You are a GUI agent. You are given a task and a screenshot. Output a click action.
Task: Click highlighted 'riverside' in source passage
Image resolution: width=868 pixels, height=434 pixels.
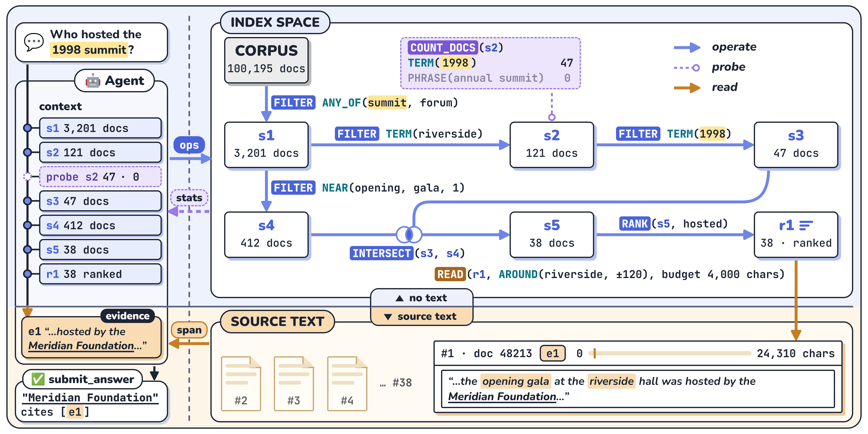(612, 381)
